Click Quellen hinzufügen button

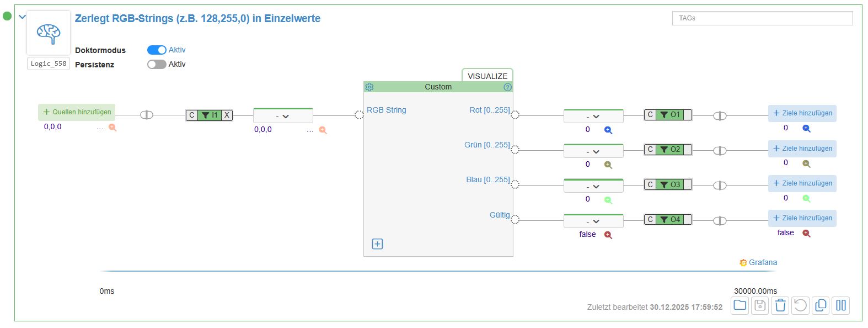tap(77, 112)
